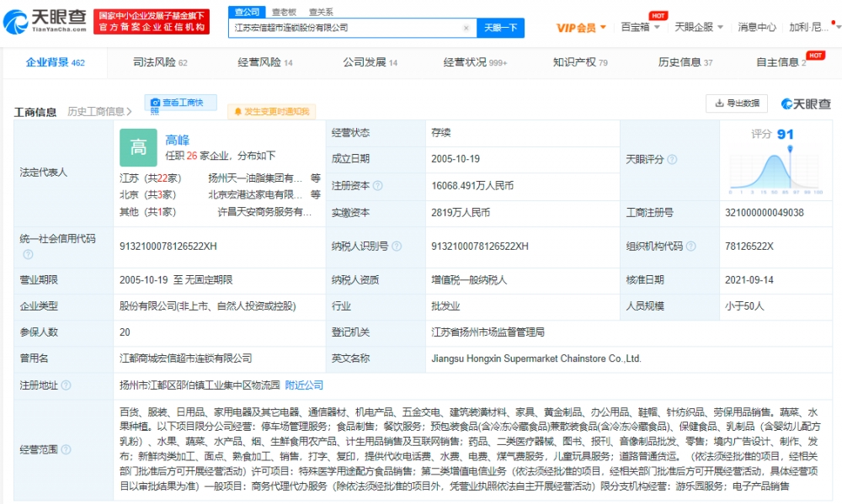Click the 附近公司 link
This screenshot has width=842, height=504.
pos(304,385)
